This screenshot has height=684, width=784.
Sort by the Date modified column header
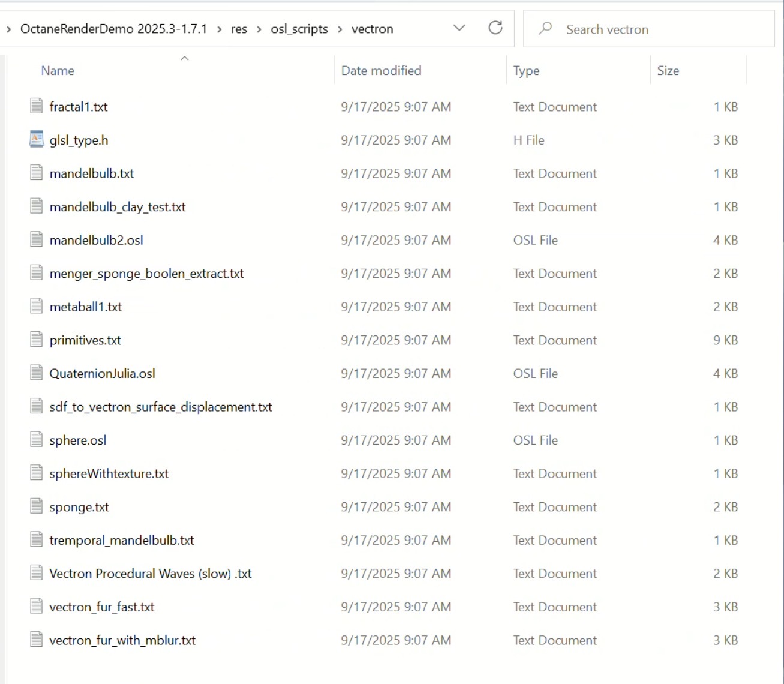(x=382, y=70)
